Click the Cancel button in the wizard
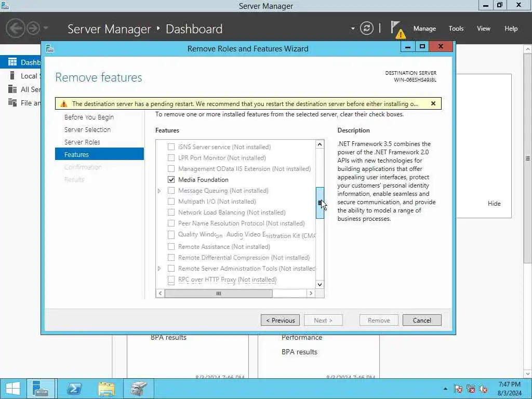 click(422, 320)
